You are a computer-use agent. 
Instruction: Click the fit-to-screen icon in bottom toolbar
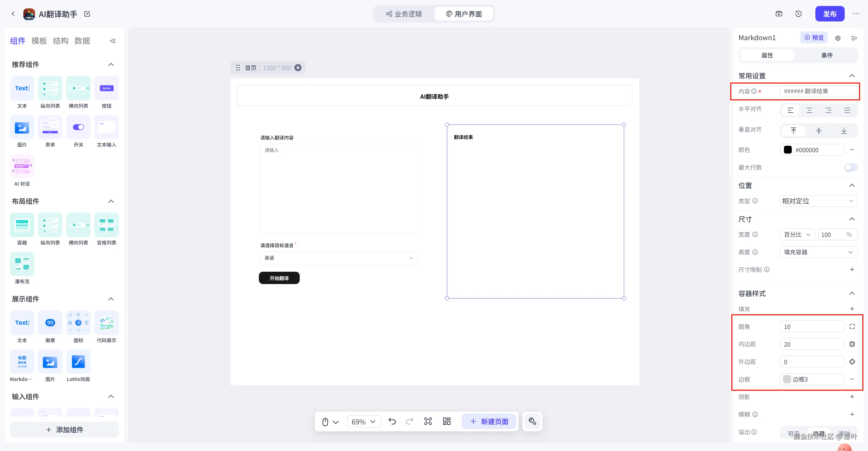coord(428,421)
